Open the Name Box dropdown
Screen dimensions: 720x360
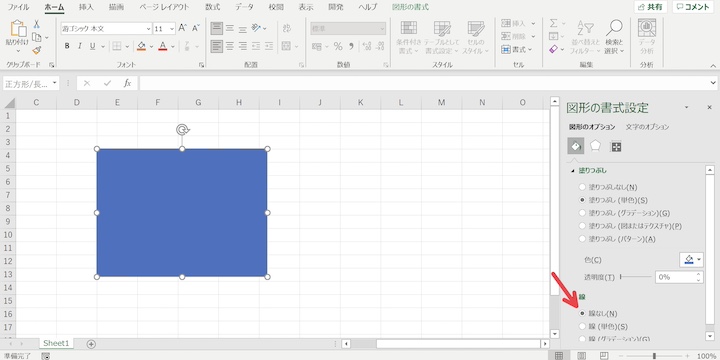click(55, 83)
